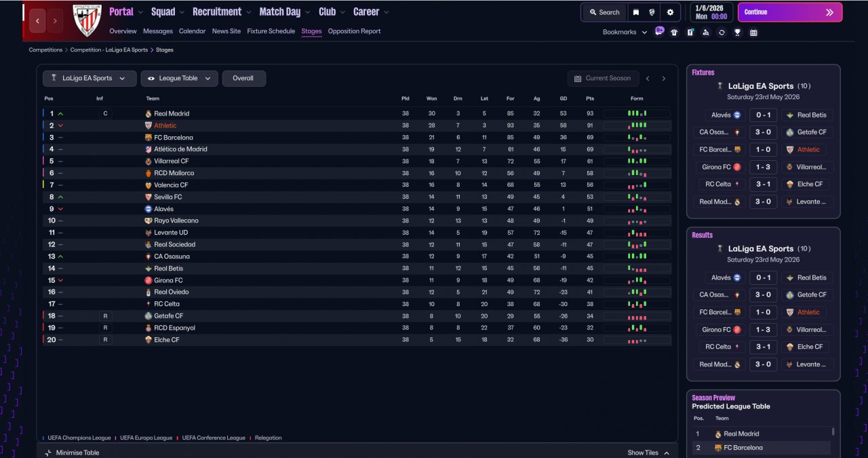Open Athletic team link in league table
Viewport: 868px width, 458px height.
[165, 126]
